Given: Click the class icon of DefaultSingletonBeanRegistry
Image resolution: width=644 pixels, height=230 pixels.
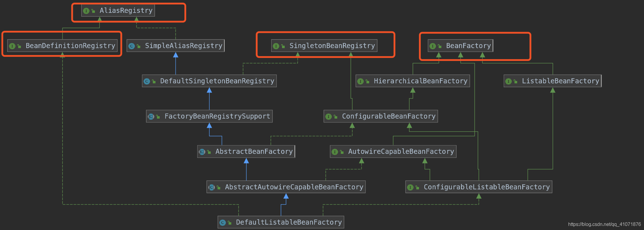Looking at the screenshot, I should [x=147, y=81].
